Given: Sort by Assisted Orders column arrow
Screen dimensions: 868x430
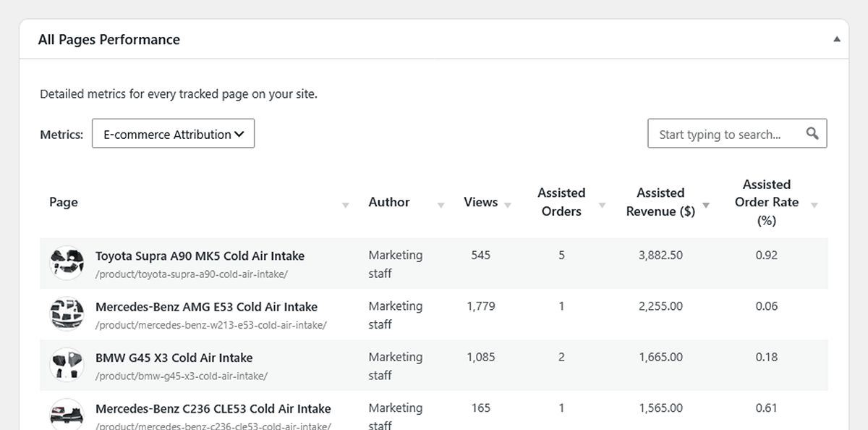Looking at the screenshot, I should tap(602, 206).
